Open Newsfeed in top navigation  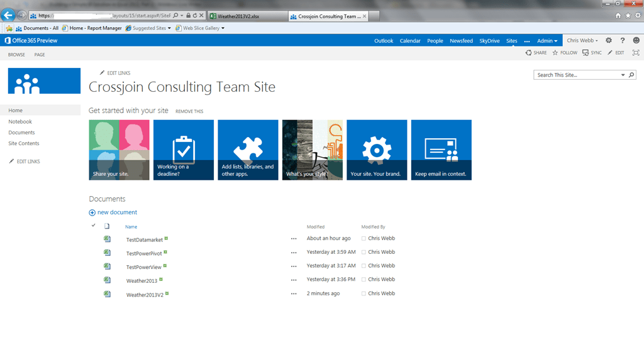461,41
